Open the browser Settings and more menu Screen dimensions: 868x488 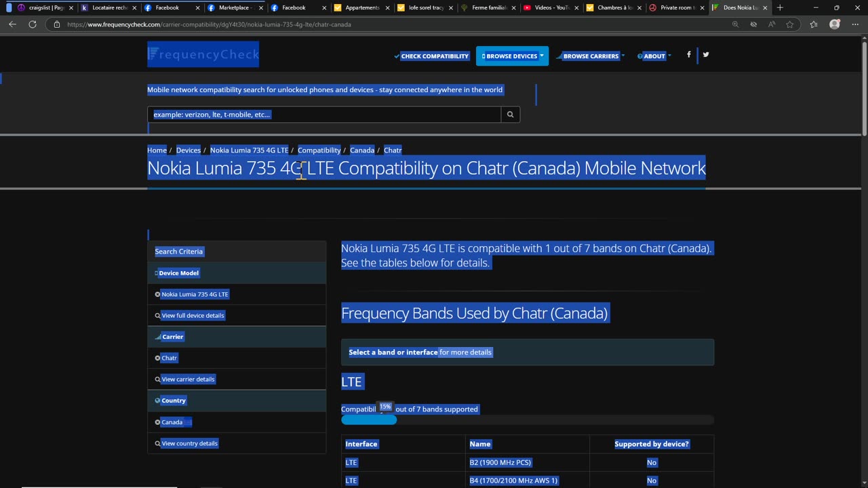[x=854, y=24]
